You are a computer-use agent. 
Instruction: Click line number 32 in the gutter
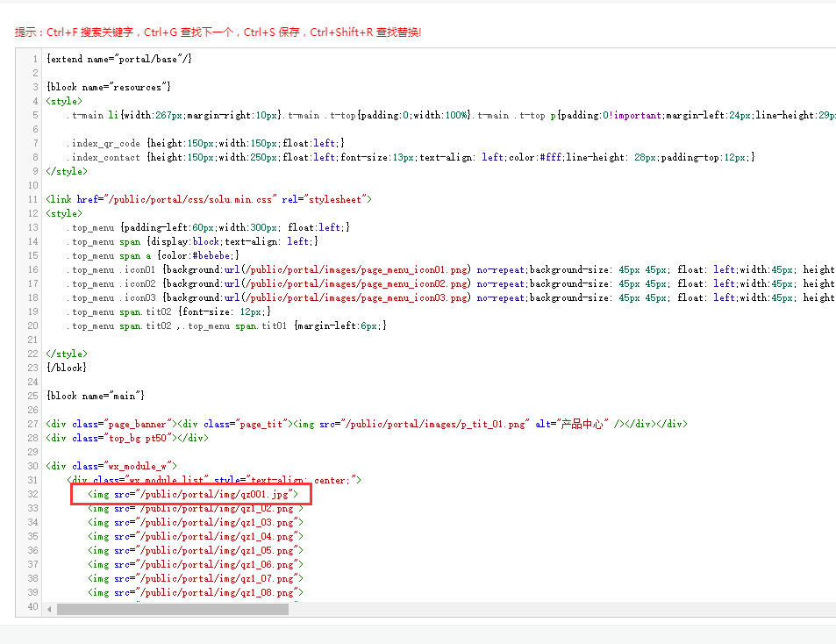[32, 495]
